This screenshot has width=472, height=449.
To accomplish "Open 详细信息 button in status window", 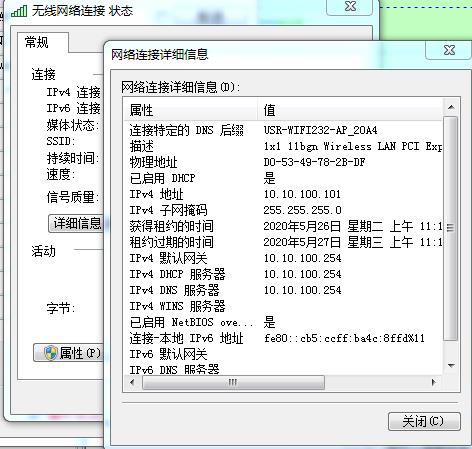I will point(76,223).
